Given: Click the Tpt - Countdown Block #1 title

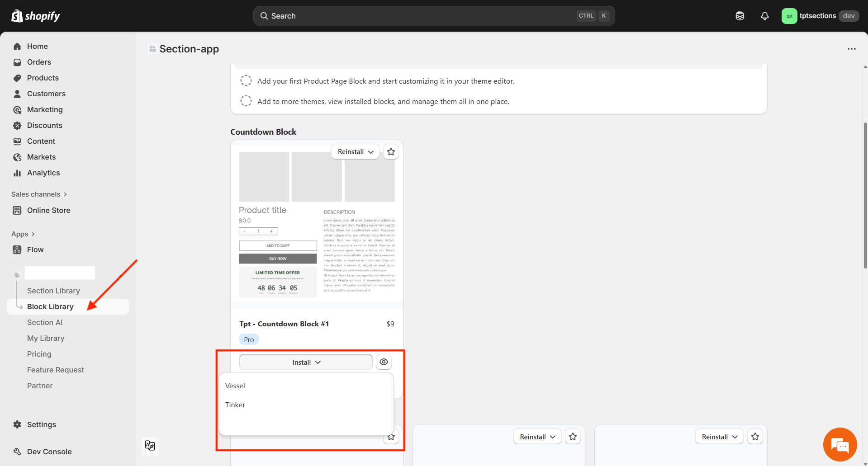Looking at the screenshot, I should (x=284, y=324).
